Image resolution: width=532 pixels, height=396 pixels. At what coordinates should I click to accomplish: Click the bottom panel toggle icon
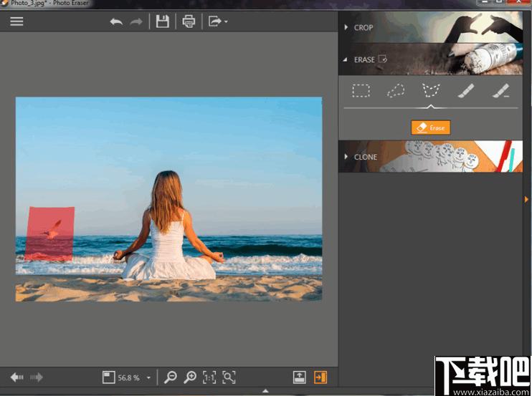click(x=300, y=377)
